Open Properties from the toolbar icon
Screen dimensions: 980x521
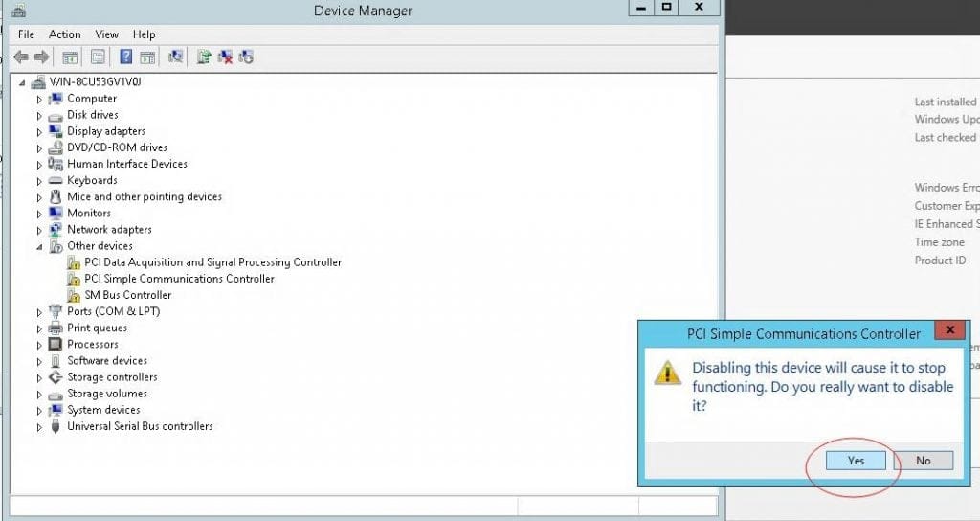click(97, 57)
